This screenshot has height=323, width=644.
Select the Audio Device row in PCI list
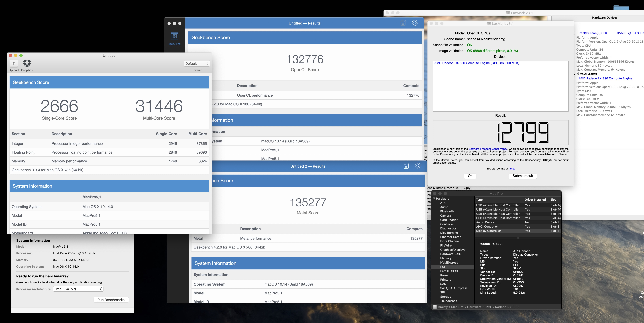click(x=518, y=222)
